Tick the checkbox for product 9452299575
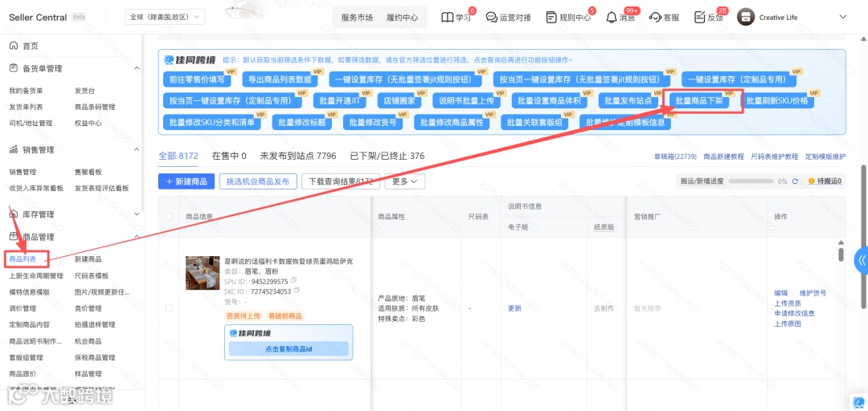 pos(169,308)
